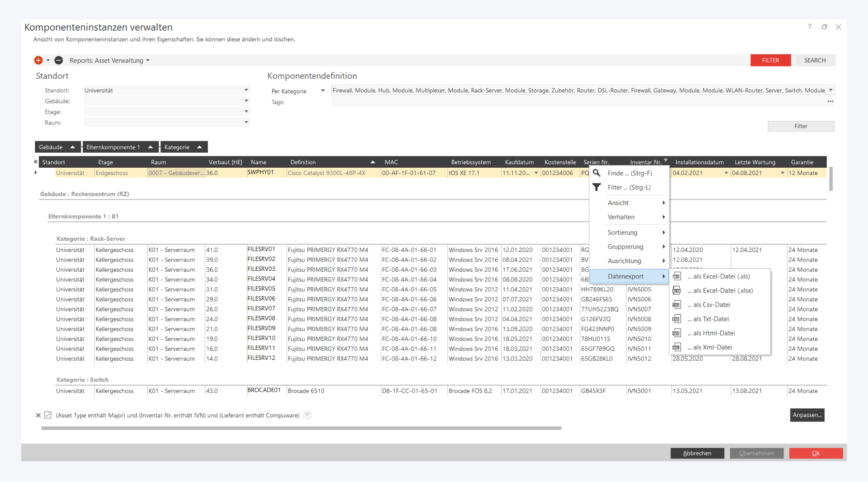Click the horizontal scrollbar below table

tap(301, 428)
